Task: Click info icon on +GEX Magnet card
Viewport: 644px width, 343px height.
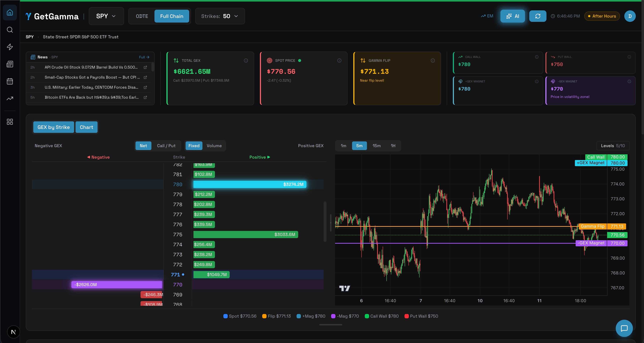Action: click(x=536, y=81)
